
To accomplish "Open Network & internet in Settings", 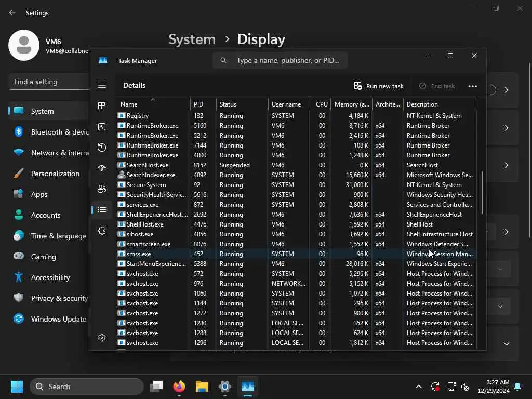I will coord(49,153).
